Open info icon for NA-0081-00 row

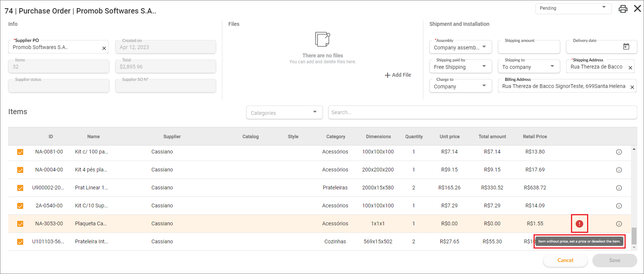pyautogui.click(x=619, y=152)
